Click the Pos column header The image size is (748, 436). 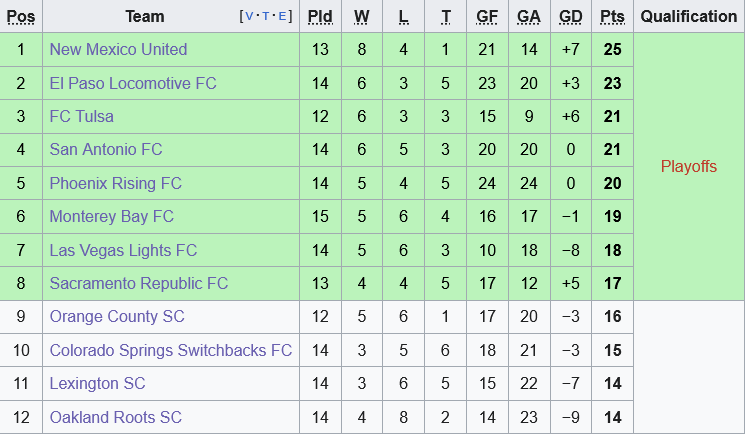click(x=21, y=17)
